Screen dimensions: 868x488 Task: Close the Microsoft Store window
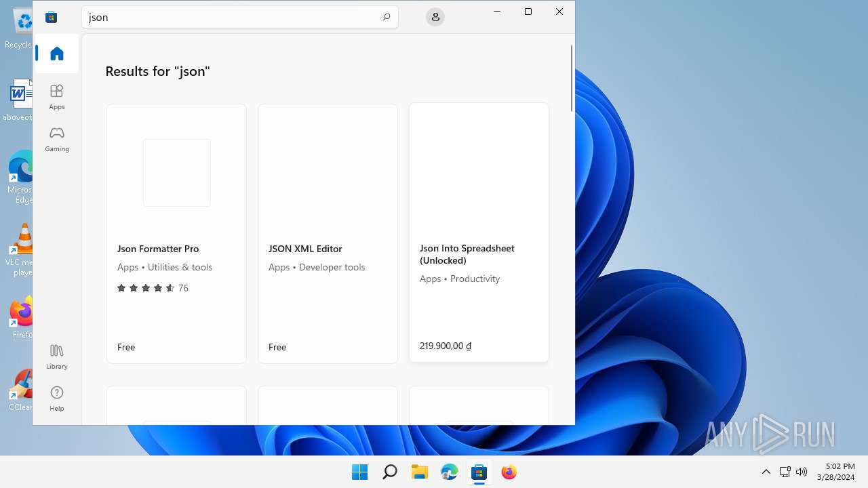click(559, 12)
